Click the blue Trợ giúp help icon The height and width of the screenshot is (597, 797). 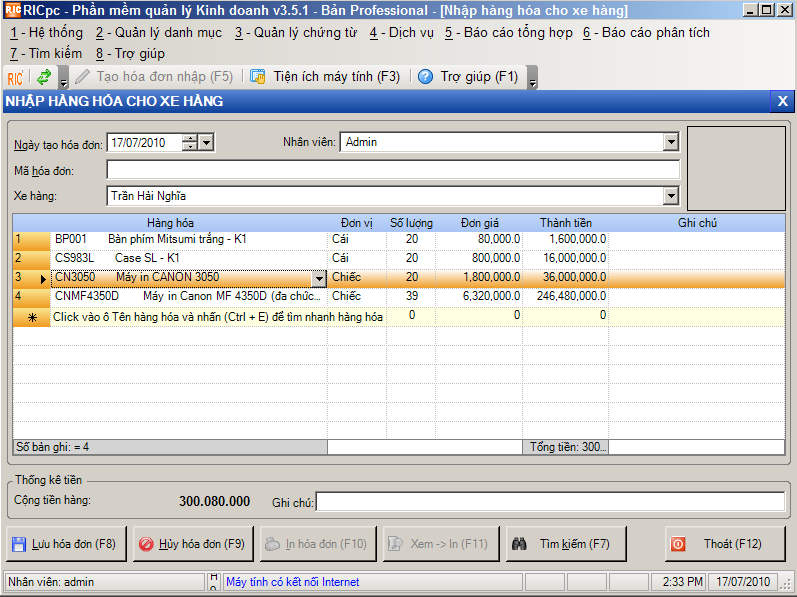425,77
